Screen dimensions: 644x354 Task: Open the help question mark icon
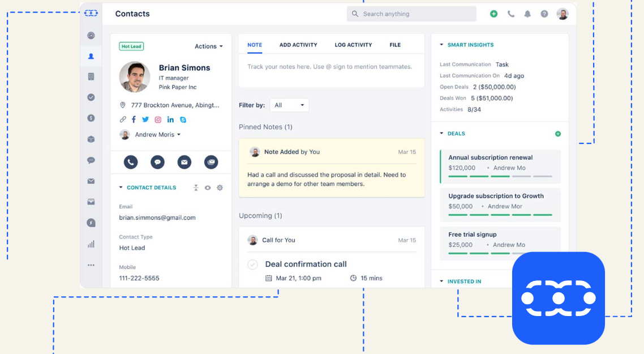[544, 14]
